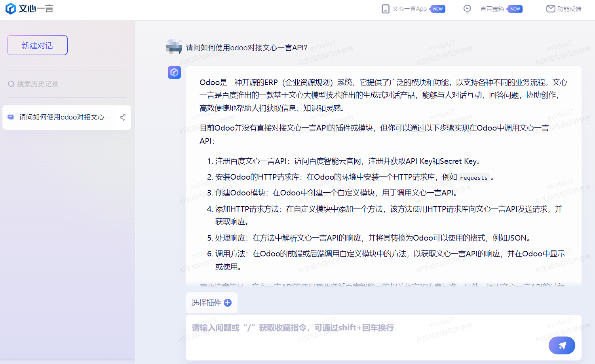The height and width of the screenshot is (364, 595).
Task: Click step text 处理响应
Action: [230, 238]
